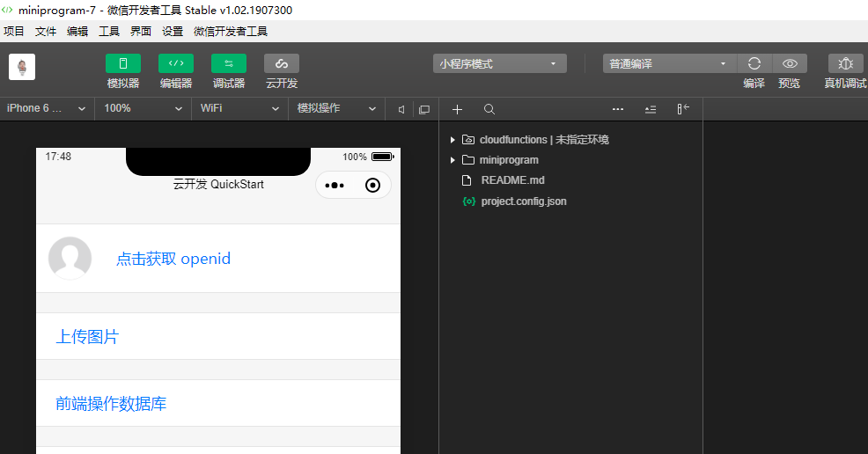Open the 微信开发者工具 menu
Image resolution: width=868 pixels, height=454 pixels.
click(x=231, y=32)
